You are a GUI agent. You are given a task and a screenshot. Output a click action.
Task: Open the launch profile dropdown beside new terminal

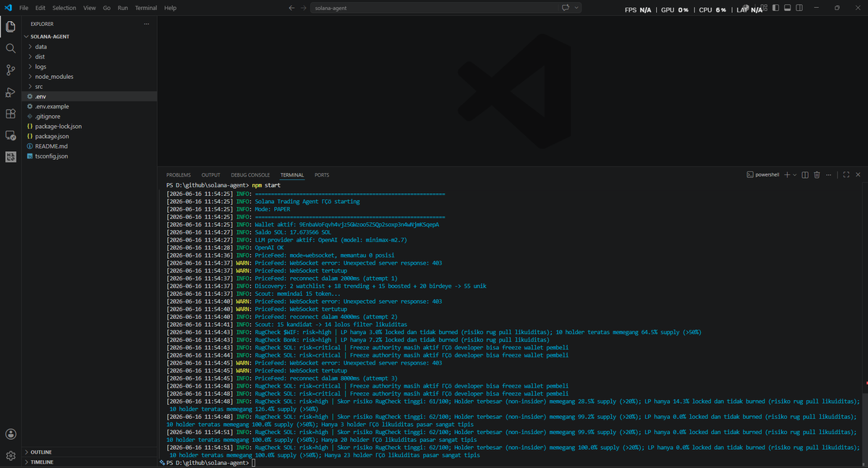pyautogui.click(x=794, y=174)
